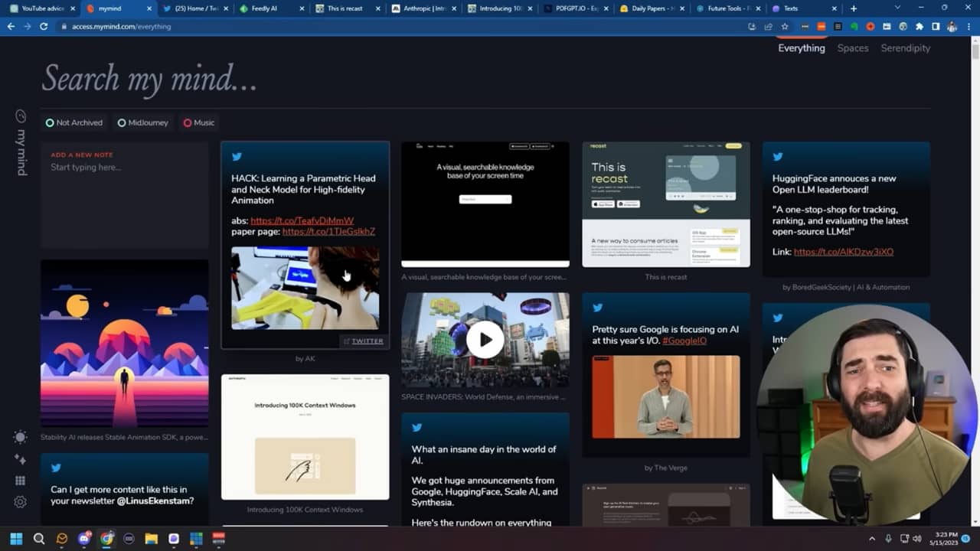Open Discord from the taskbar
Image resolution: width=980 pixels, height=551 pixels.
coord(84,539)
